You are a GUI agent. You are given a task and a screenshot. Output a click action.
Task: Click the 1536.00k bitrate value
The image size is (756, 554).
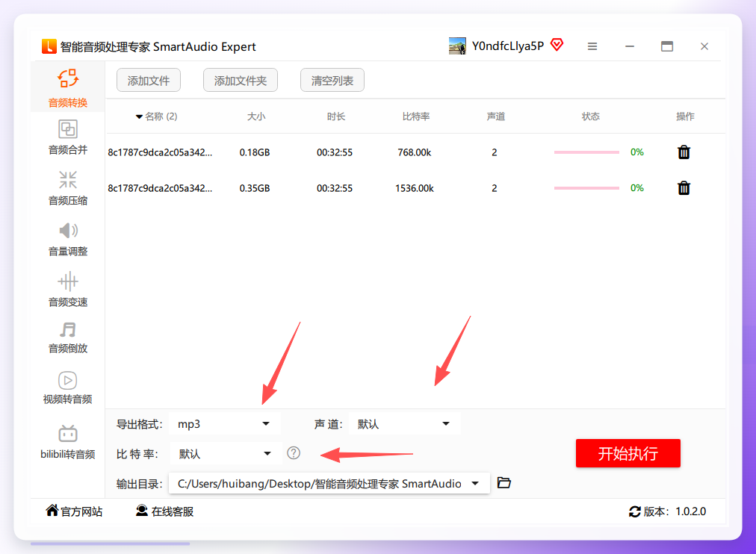click(414, 188)
